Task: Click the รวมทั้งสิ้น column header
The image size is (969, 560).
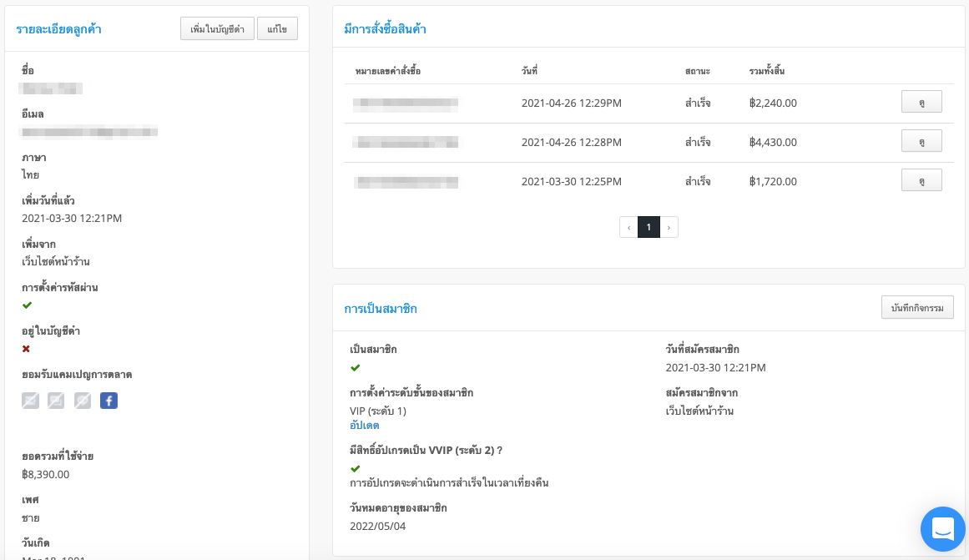Action: [x=767, y=71]
